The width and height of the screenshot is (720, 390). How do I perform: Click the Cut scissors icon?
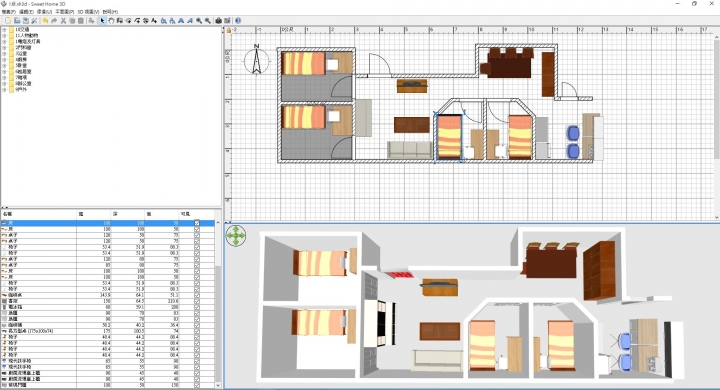coord(63,21)
